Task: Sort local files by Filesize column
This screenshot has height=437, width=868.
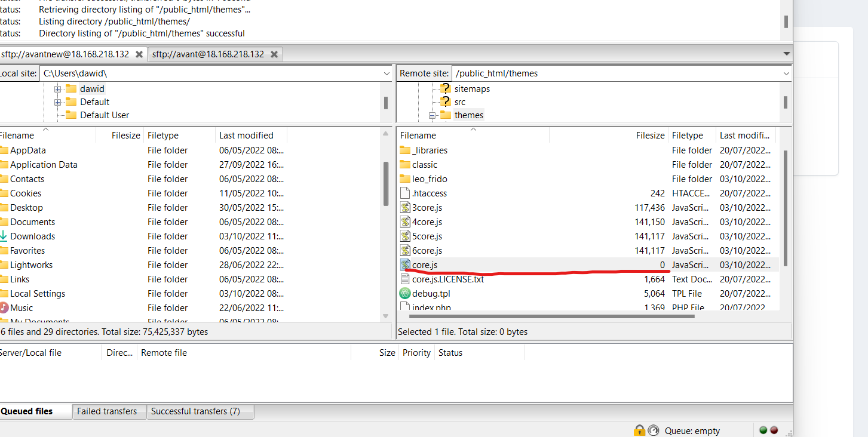Action: (119, 136)
